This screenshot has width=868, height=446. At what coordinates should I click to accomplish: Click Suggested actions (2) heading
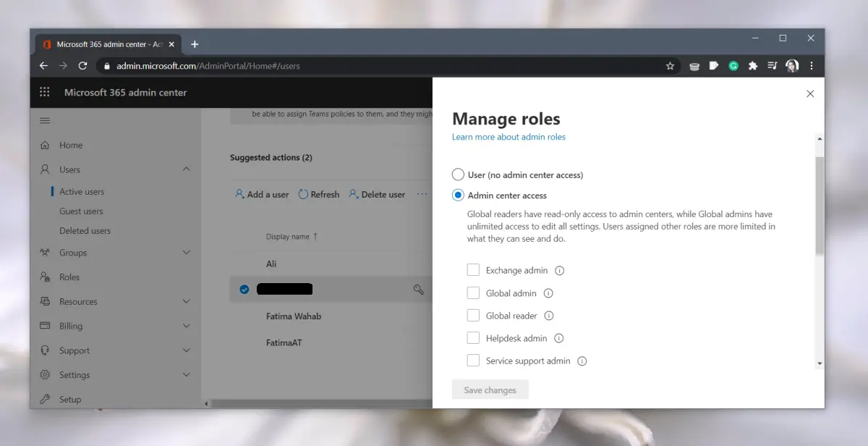pos(271,158)
